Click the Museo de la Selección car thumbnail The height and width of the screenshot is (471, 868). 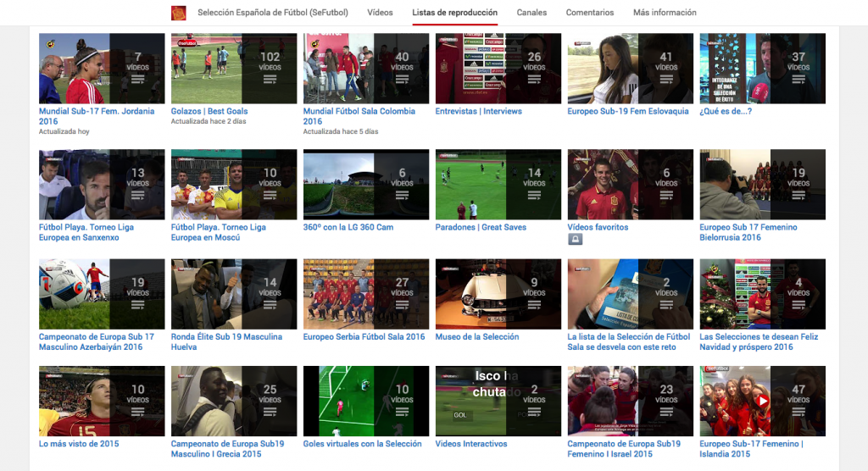pyautogui.click(x=498, y=294)
